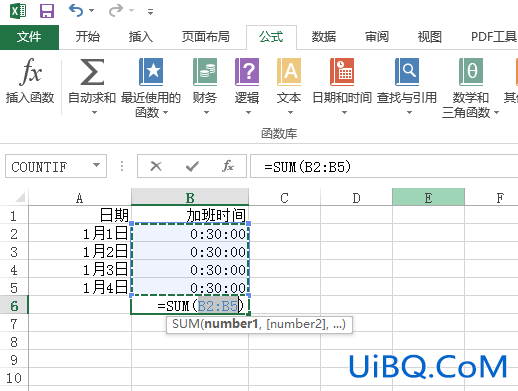The image size is (518, 391).
Task: Undo the last action
Action: 76,10
